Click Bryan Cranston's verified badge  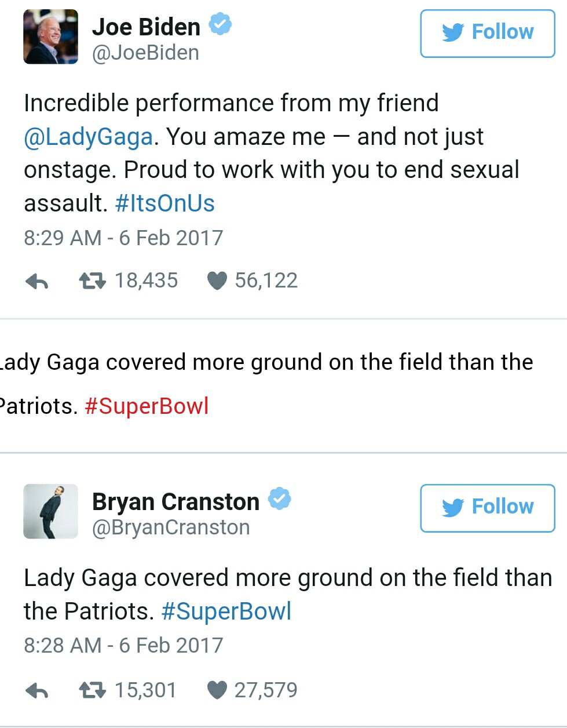(x=279, y=499)
